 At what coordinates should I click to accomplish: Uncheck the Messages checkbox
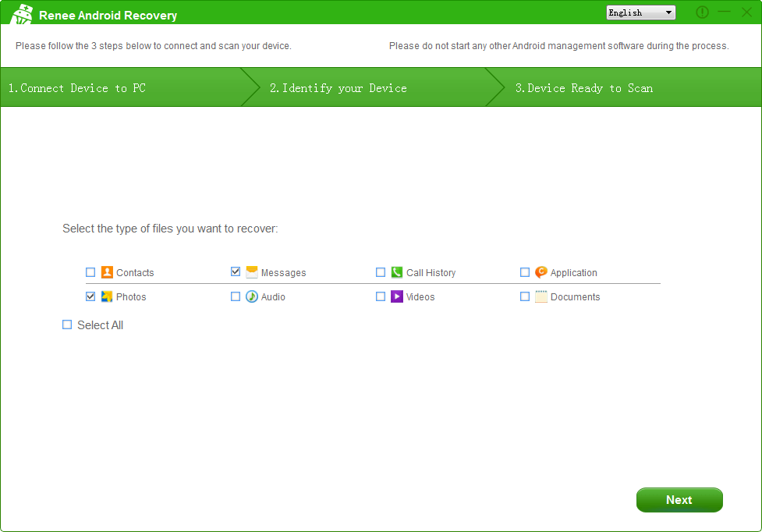[236, 272]
